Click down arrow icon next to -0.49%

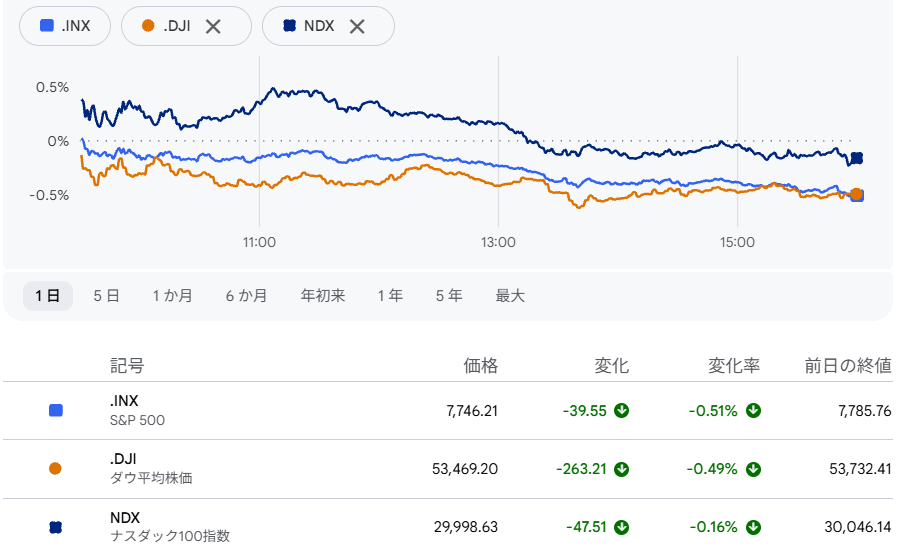pyautogui.click(x=753, y=469)
